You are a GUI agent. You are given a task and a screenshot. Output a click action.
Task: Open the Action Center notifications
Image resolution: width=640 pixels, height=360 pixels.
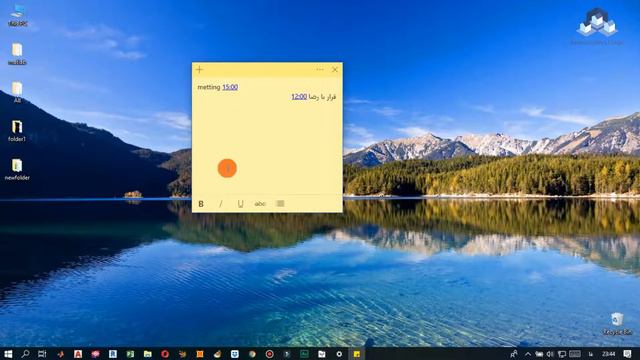point(628,354)
